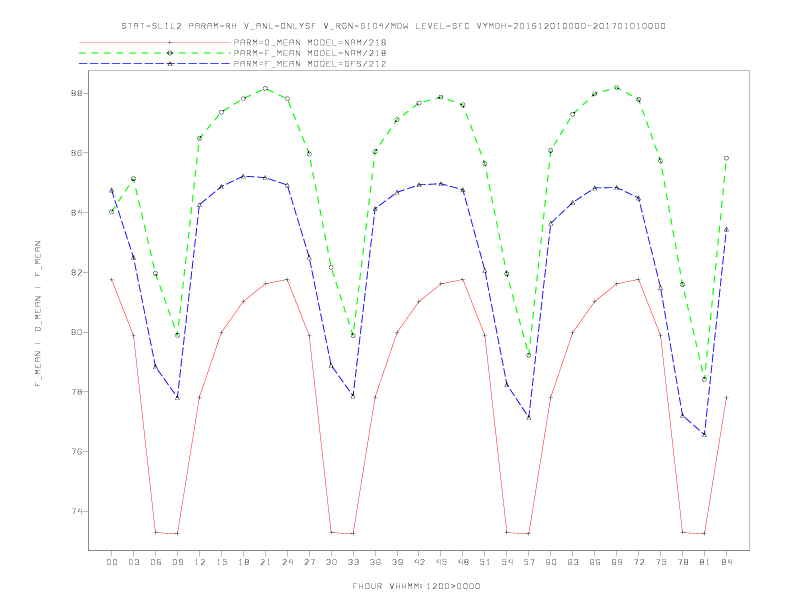
Task: Click the green dashed line sample in the legend
Action: tap(155, 53)
